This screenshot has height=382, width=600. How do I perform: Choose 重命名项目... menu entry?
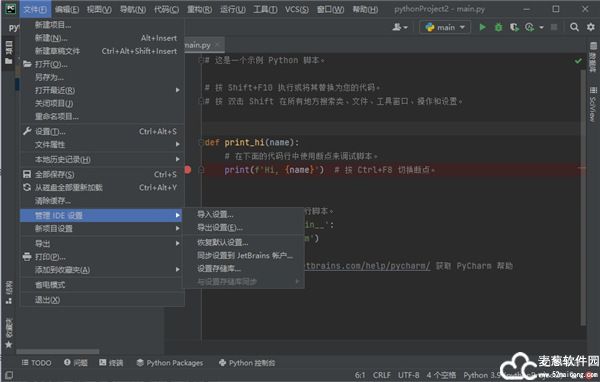102,116
